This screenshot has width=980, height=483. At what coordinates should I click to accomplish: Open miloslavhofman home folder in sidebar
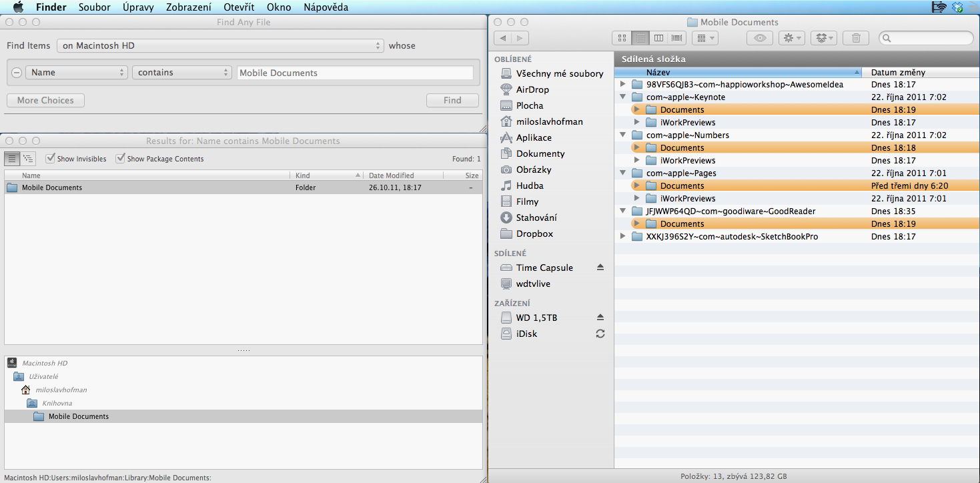coord(549,121)
